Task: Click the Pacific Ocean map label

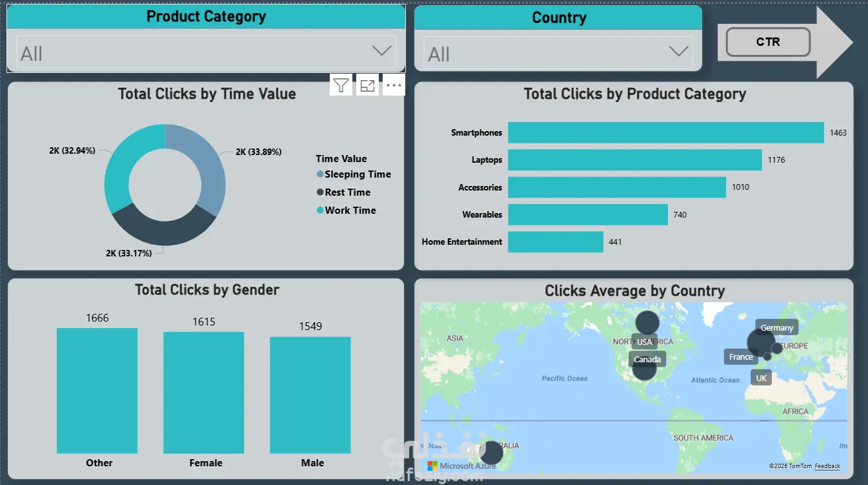Action: [565, 378]
